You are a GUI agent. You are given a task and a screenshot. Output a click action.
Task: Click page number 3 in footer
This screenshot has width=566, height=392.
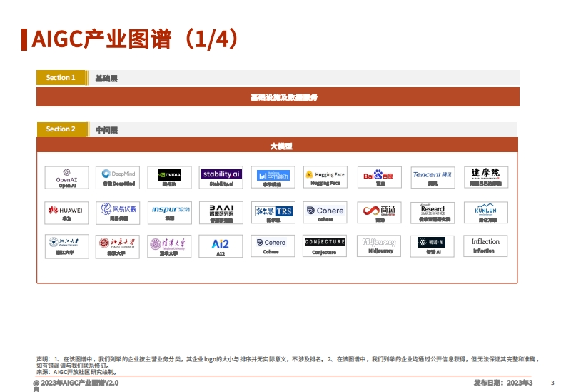(x=552, y=383)
